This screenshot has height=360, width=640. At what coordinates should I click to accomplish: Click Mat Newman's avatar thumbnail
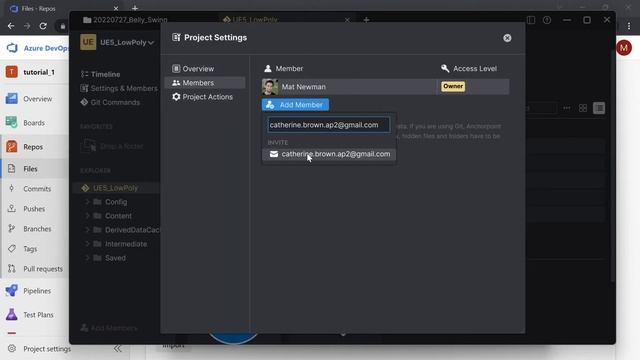click(270, 87)
